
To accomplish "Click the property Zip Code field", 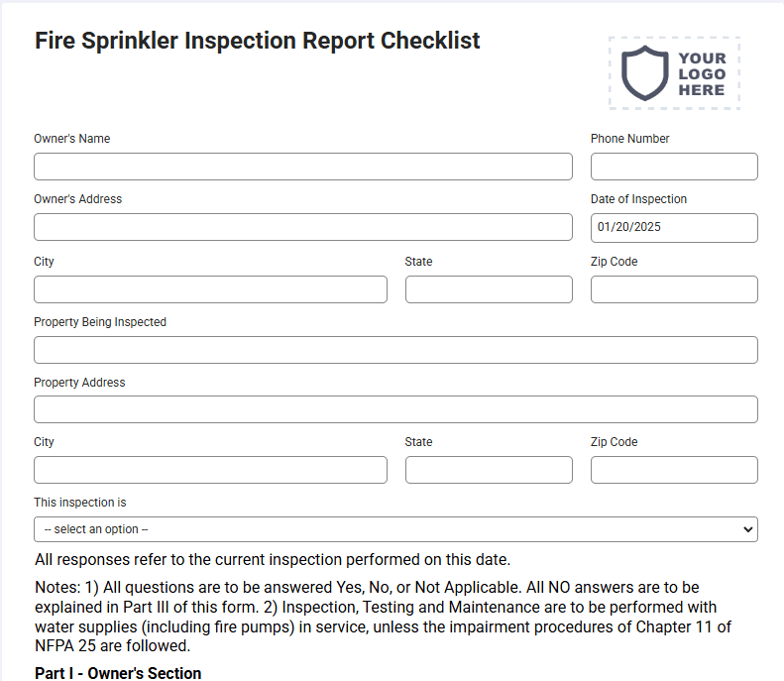I will click(674, 470).
